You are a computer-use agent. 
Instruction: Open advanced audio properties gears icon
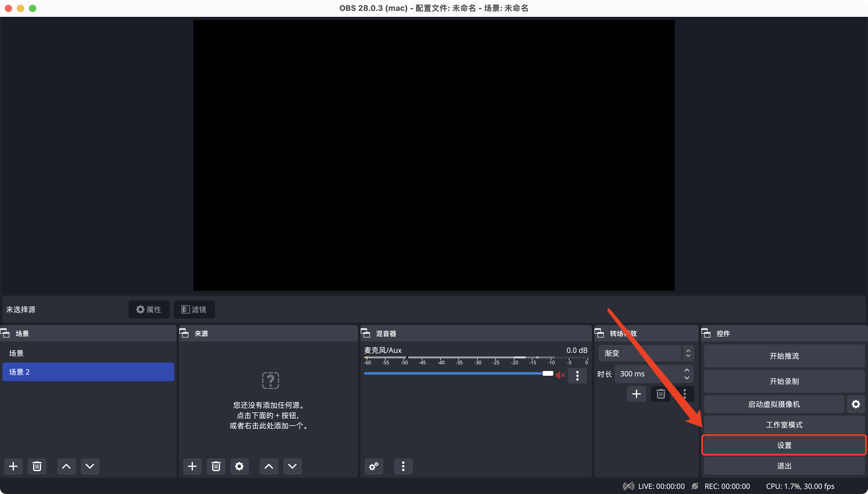click(x=374, y=466)
